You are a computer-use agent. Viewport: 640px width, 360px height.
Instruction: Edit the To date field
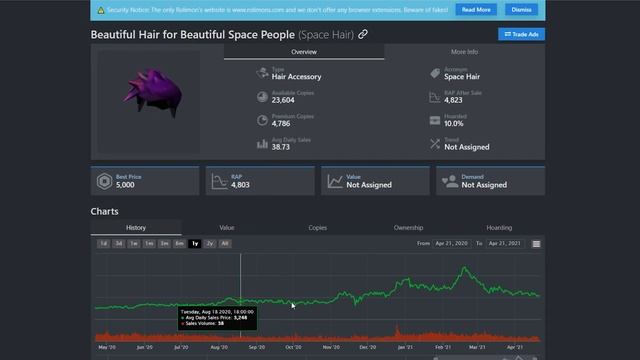505,244
